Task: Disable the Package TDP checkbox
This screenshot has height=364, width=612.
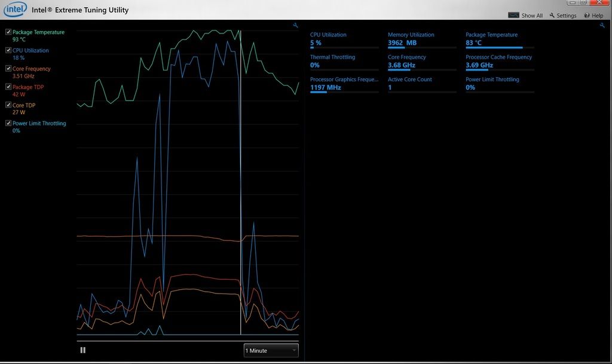Action: (8, 87)
